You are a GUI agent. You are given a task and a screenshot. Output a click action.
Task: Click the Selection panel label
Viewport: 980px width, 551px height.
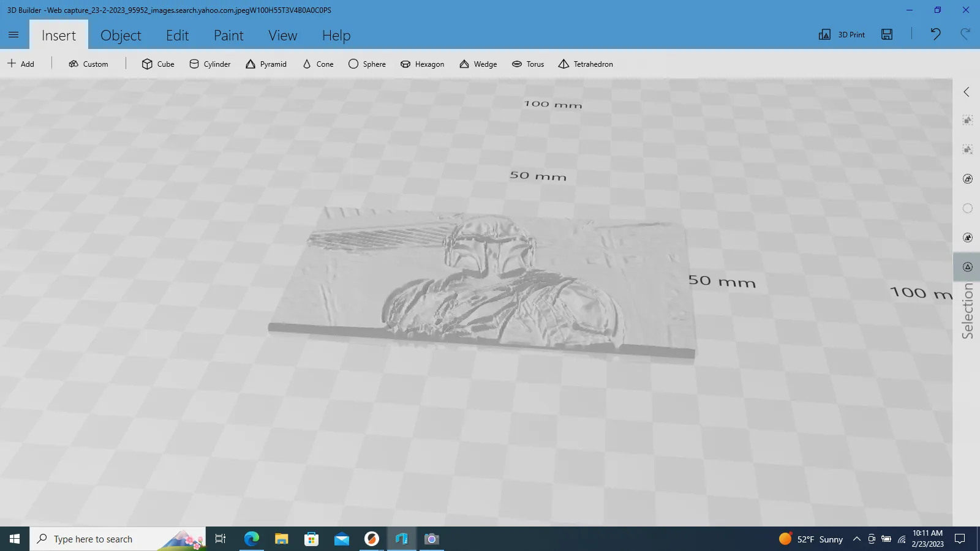[x=967, y=311]
